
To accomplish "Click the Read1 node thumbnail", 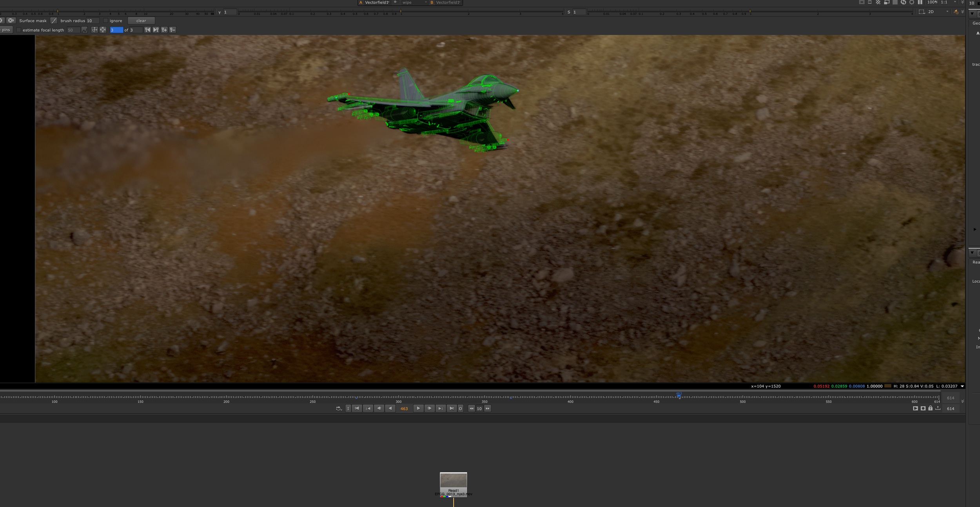I will coord(453,480).
